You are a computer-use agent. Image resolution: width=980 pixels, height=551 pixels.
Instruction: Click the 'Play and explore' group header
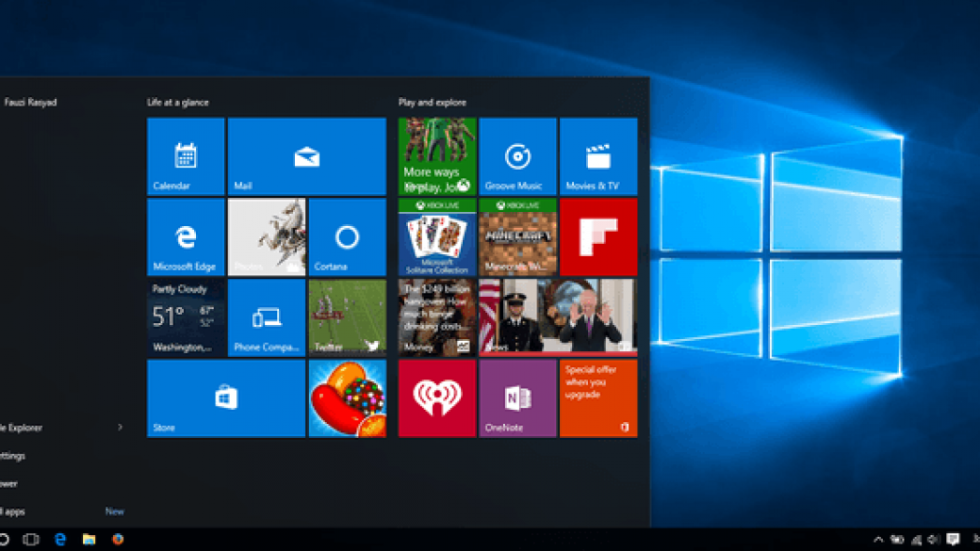433,103
